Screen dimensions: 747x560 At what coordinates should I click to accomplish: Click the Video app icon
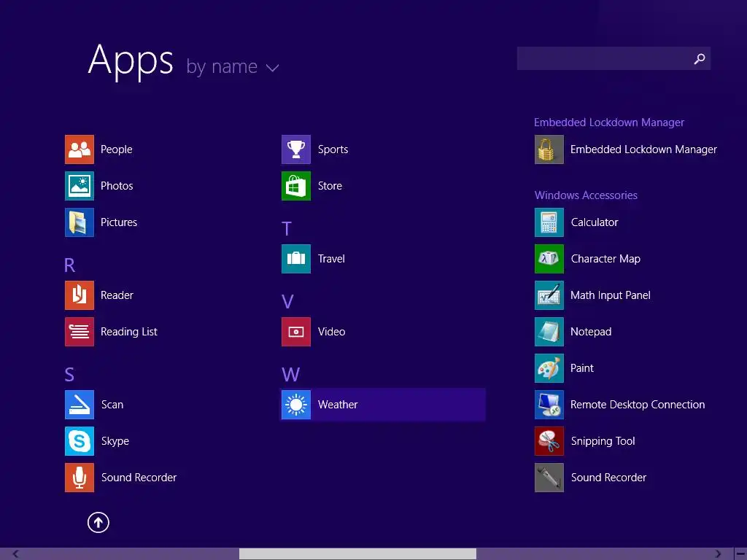(296, 332)
